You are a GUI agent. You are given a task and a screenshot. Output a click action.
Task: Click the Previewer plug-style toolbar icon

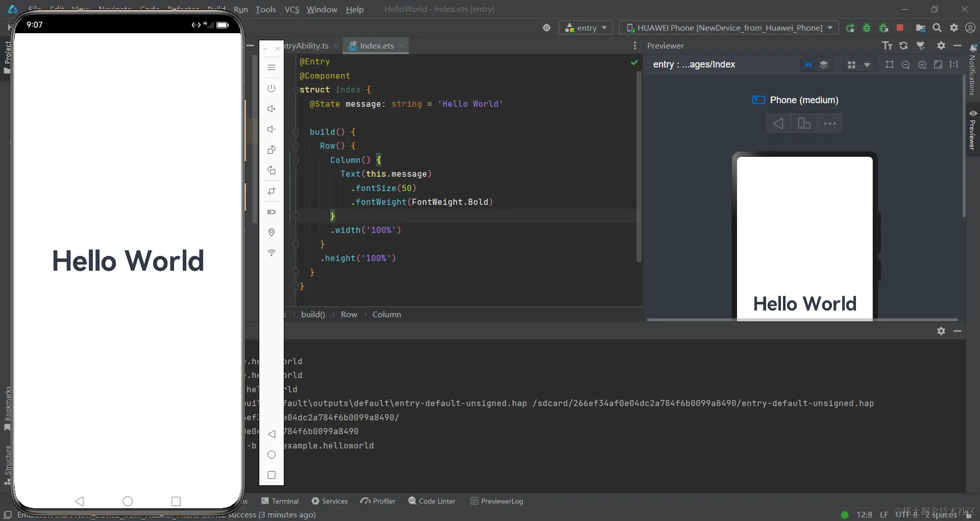pyautogui.click(x=921, y=45)
